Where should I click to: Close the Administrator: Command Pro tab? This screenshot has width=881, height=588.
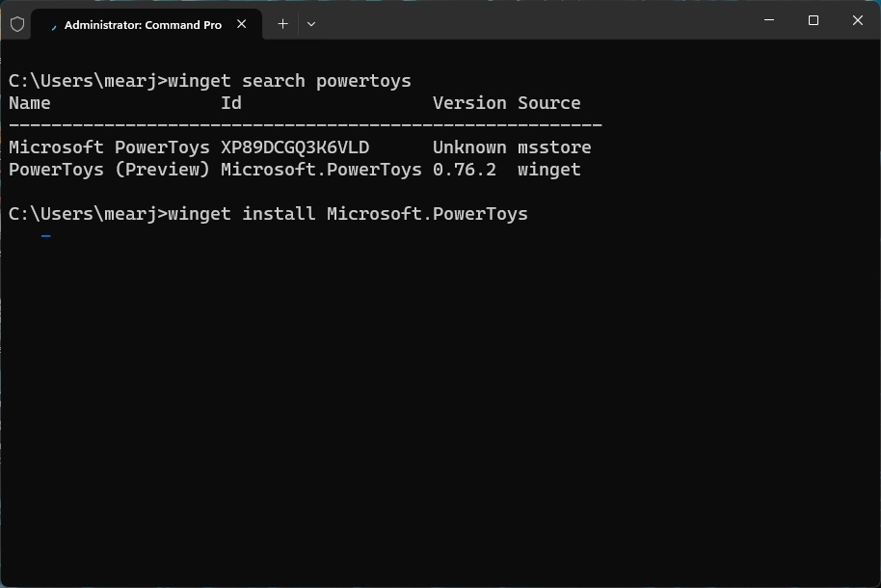click(x=242, y=24)
